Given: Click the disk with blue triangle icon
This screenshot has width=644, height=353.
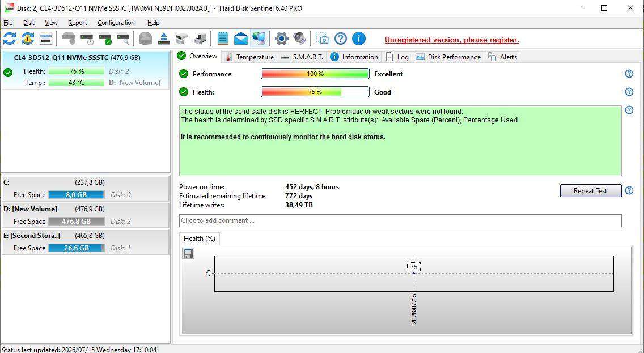Looking at the screenshot, I should (163, 39).
